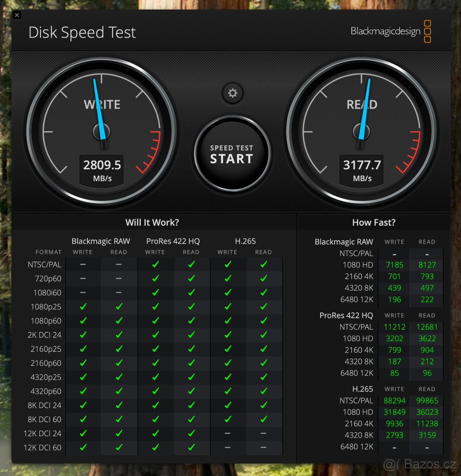Viewport: 461px width, 476px height.
Task: Select the 2809.5 MB/s write speed readout
Action: coord(102,165)
